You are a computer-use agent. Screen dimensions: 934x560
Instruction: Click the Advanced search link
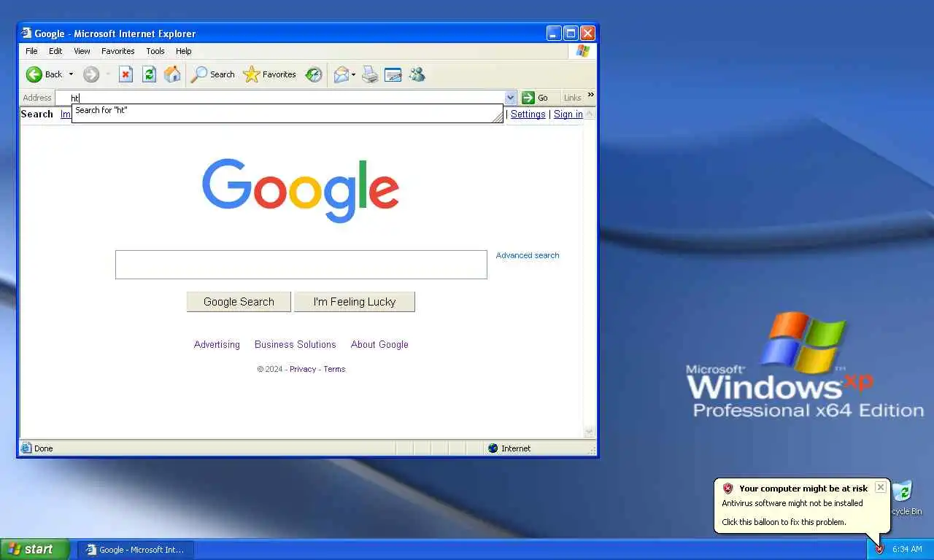pos(528,255)
